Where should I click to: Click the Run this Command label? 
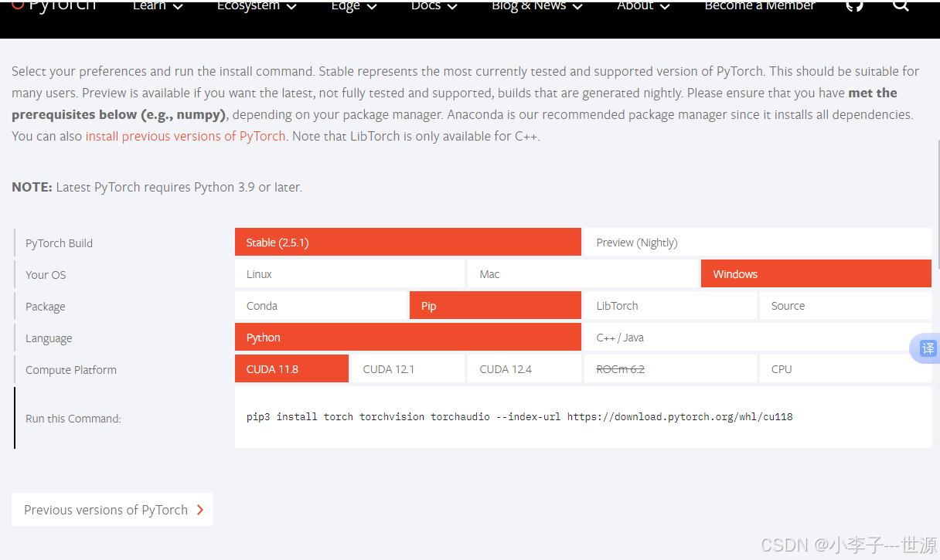click(73, 418)
